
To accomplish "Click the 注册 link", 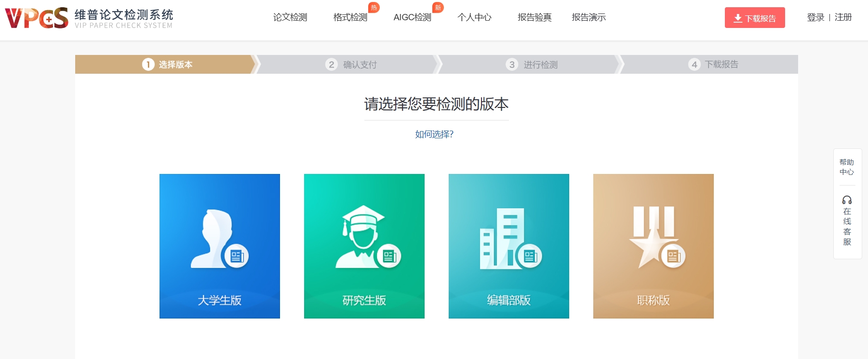I will [843, 17].
